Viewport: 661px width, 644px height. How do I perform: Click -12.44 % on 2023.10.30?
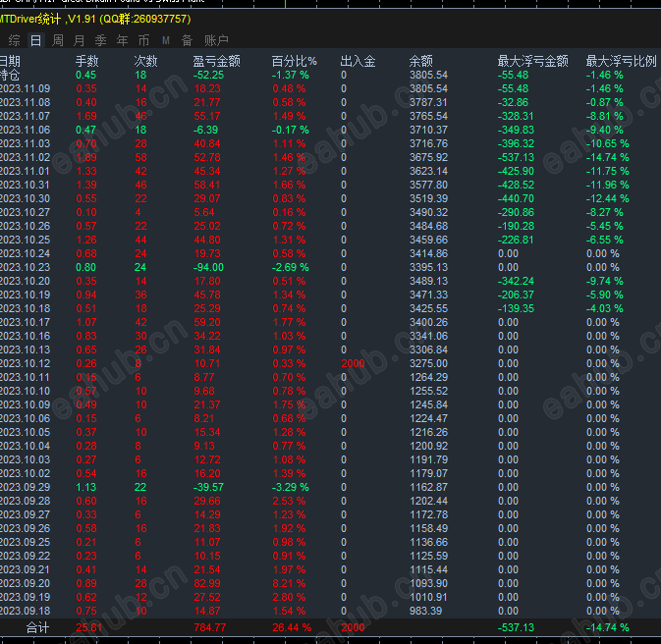click(x=607, y=198)
